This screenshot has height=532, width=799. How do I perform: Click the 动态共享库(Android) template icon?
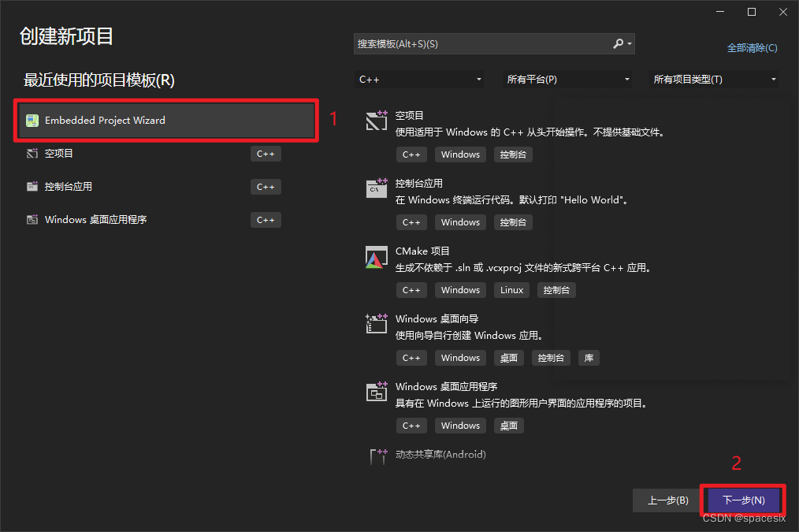pos(378,456)
